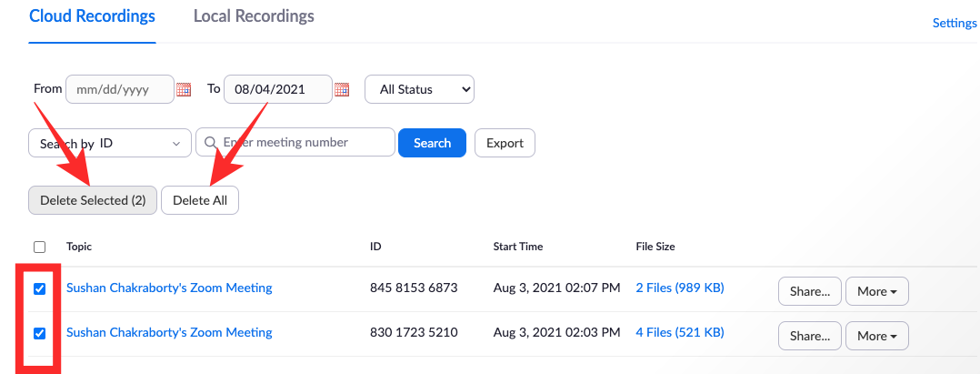980x374 pixels.
Task: Toggle the select-all checkbox in header
Action: 39,247
